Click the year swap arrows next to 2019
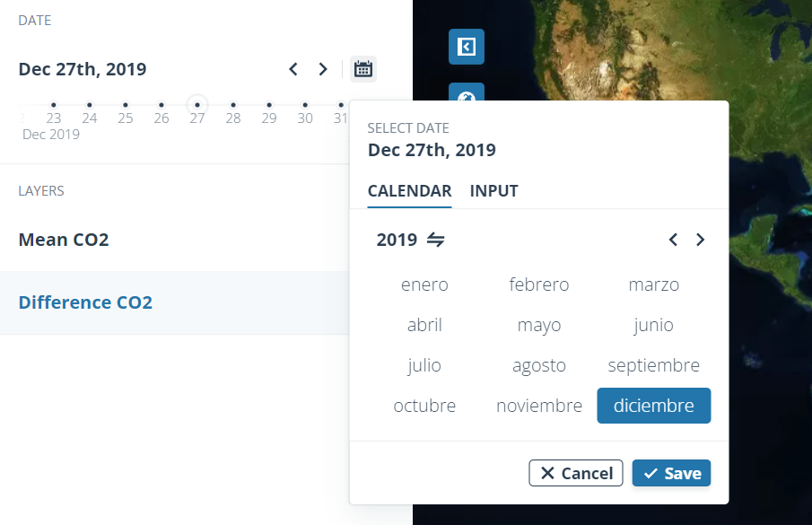The height and width of the screenshot is (525, 812). click(x=437, y=239)
